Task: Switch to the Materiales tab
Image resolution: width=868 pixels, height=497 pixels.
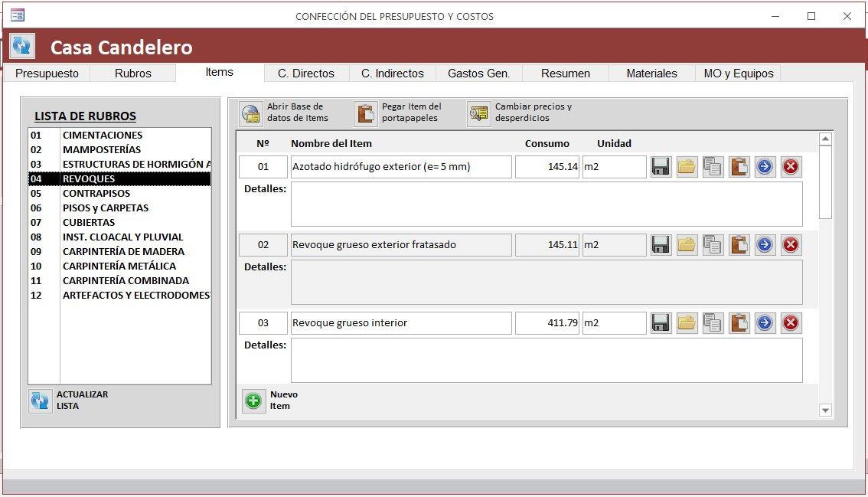Action: [x=651, y=74]
